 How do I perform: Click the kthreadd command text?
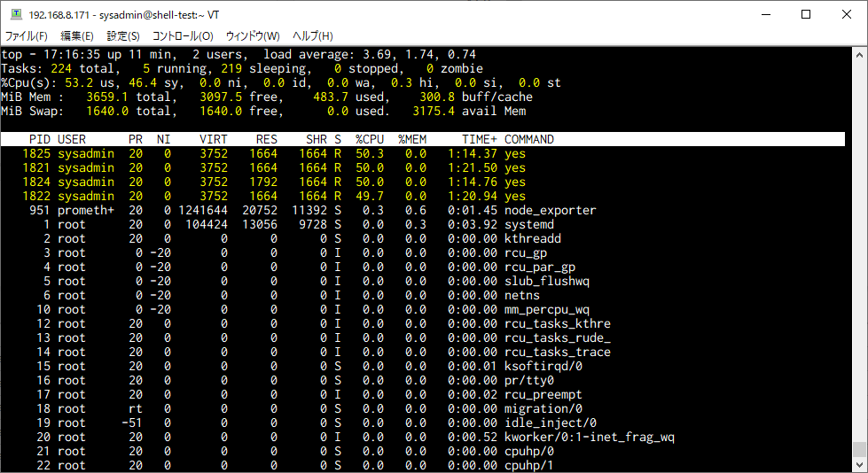(533, 239)
